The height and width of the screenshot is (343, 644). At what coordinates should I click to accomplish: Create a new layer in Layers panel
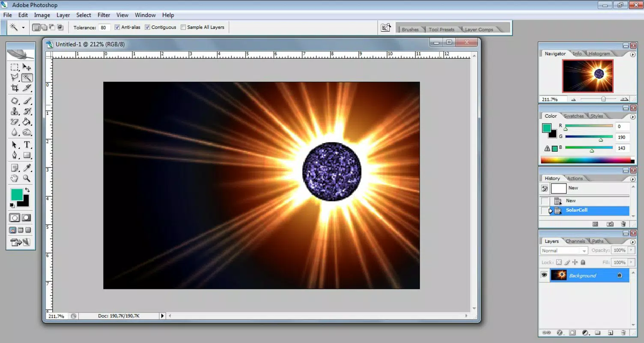611,332
